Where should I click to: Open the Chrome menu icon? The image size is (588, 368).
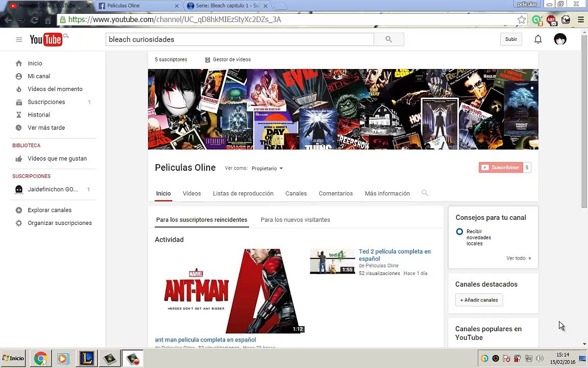click(x=580, y=19)
